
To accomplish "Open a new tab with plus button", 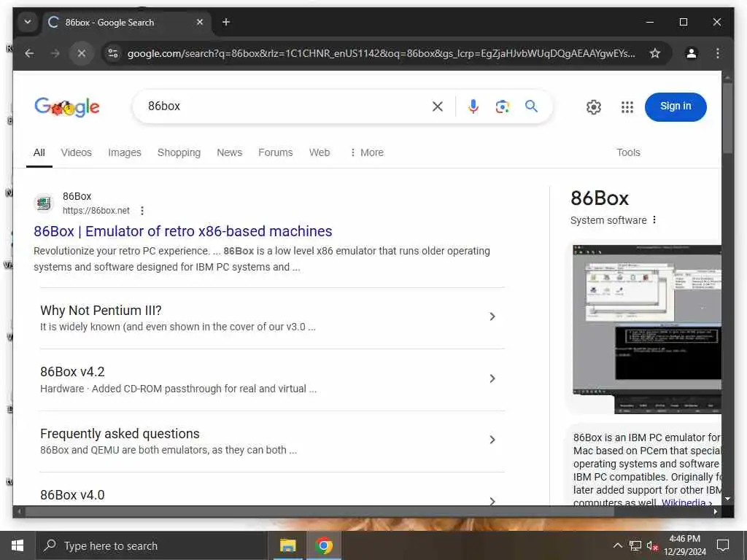I will pos(226,22).
